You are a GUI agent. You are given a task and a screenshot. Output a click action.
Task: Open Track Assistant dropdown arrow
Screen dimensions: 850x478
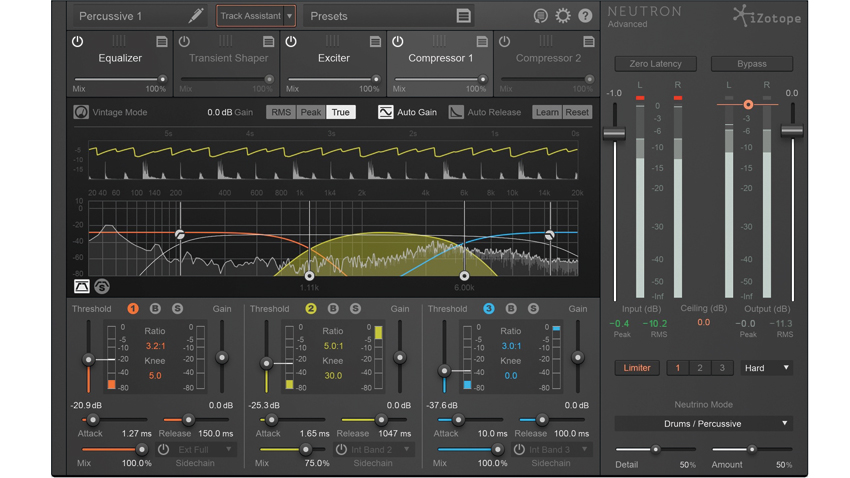click(x=289, y=16)
